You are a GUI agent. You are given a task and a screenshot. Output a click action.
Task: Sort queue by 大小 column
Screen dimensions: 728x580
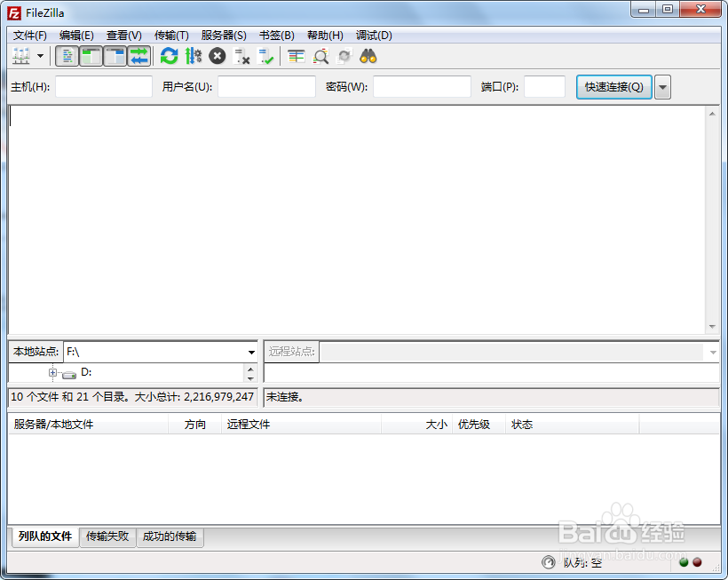pos(417,424)
